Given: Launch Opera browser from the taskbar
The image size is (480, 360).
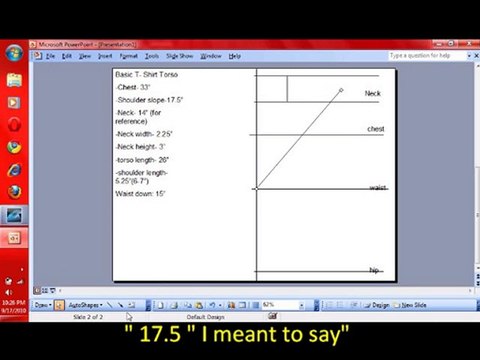Looking at the screenshot, I should 14,125.
